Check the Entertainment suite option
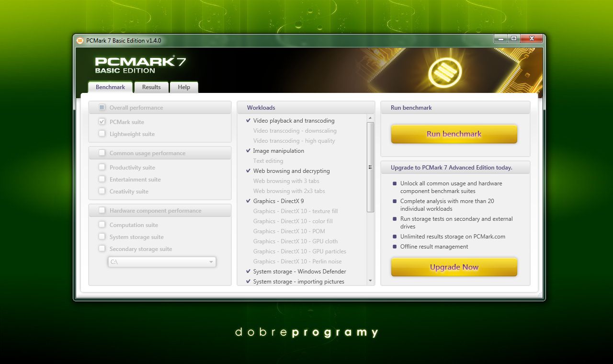The width and height of the screenshot is (613, 364). click(x=102, y=179)
